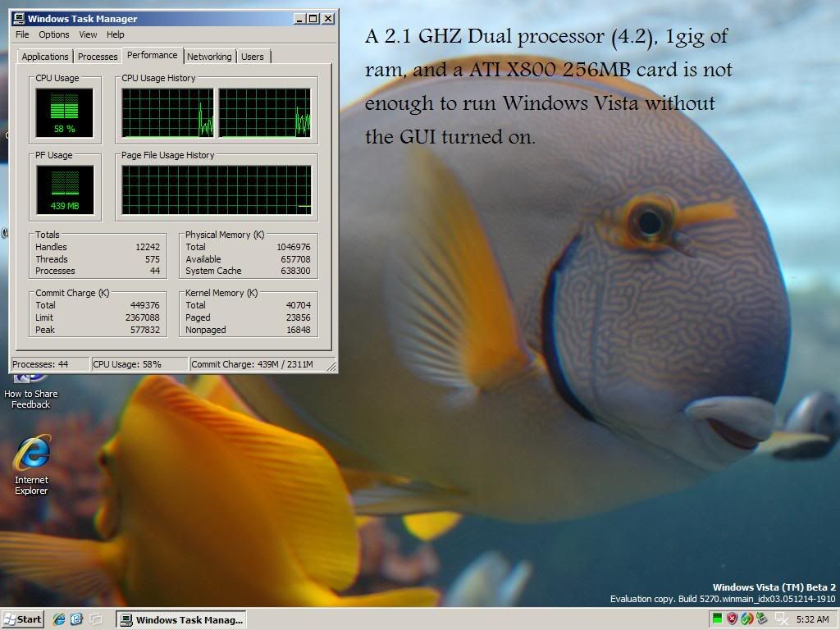Open the red security shield tray icon
840x630 pixels.
(x=732, y=619)
